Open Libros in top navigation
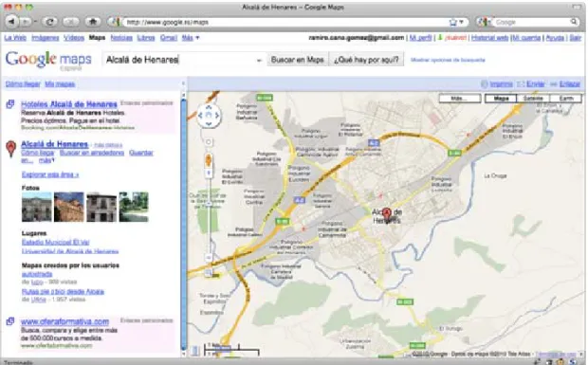This screenshot has width=588, height=365. coord(146,38)
